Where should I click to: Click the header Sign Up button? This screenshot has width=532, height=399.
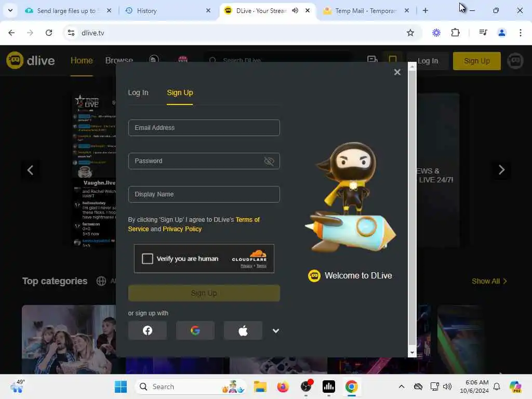477,61
